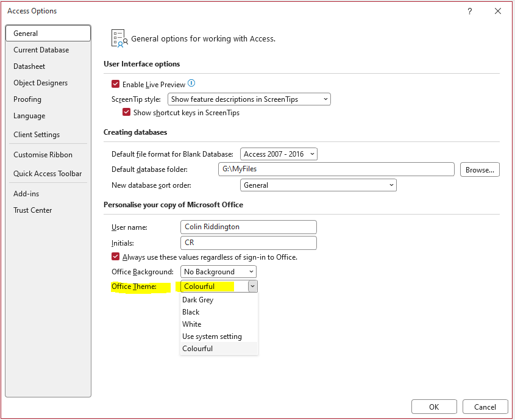
Task: Click the 'User Interface options' heading
Action: point(142,64)
